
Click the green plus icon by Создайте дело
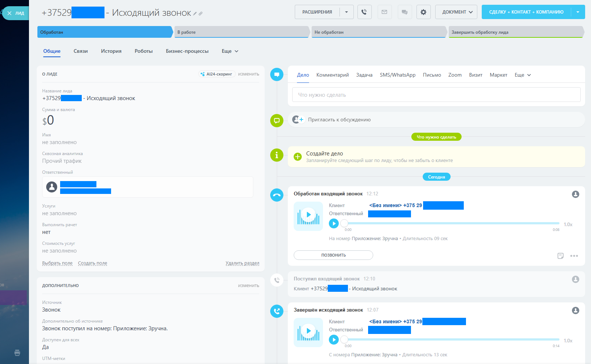coord(298,157)
